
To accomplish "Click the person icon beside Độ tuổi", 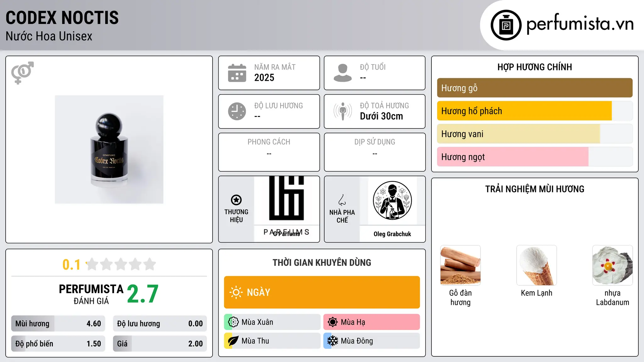I will [343, 73].
